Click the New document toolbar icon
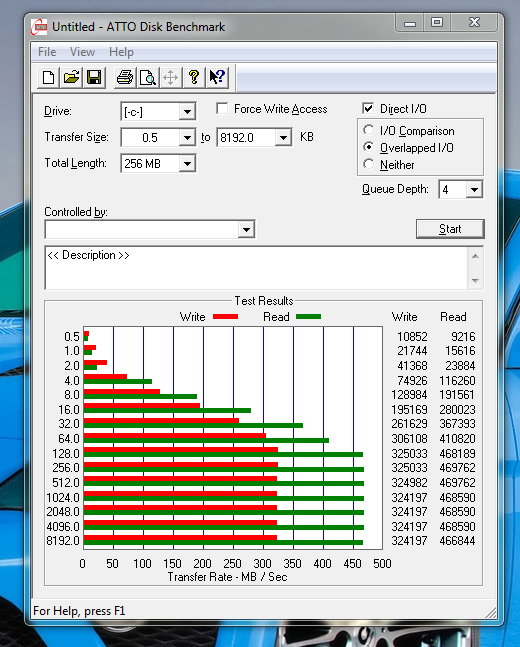Screen dimensions: 520x647 48,77
